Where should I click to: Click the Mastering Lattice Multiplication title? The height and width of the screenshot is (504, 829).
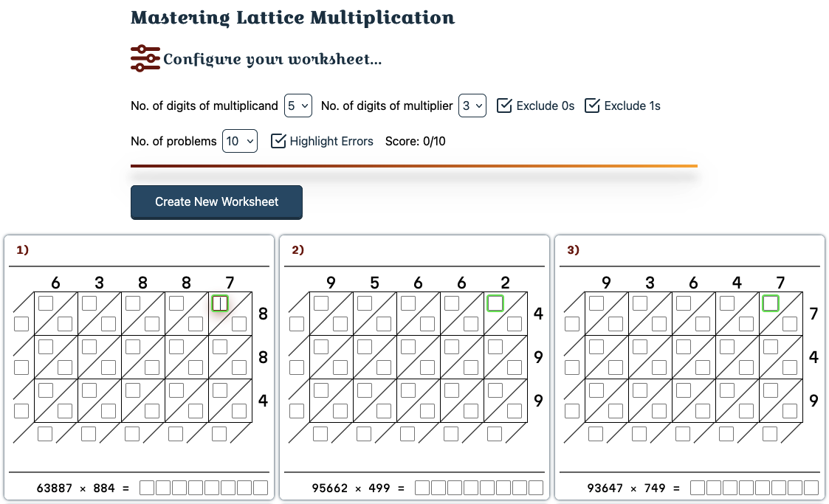point(292,17)
